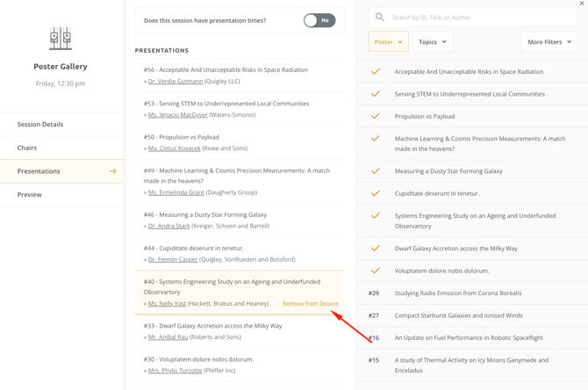This screenshot has width=588, height=390.
Task: Open the Poster filter dropdown
Action: [x=388, y=41]
